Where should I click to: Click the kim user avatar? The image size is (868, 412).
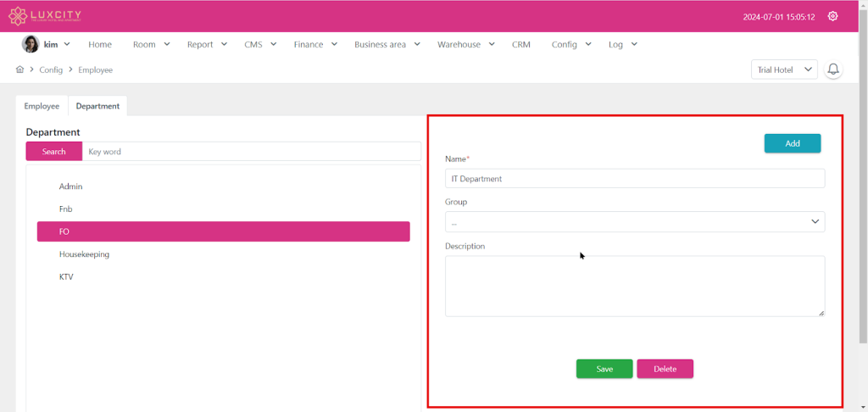(x=31, y=44)
